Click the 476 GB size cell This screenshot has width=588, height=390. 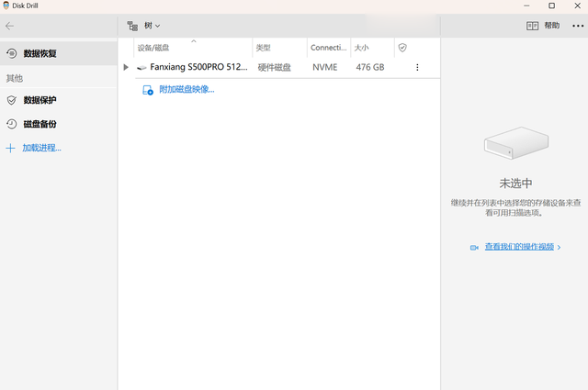click(370, 67)
